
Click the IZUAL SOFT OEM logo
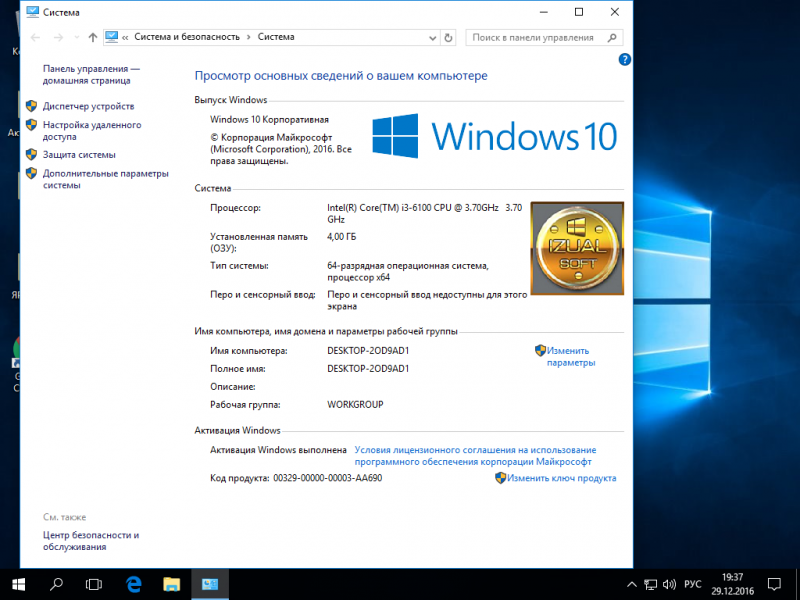[577, 248]
